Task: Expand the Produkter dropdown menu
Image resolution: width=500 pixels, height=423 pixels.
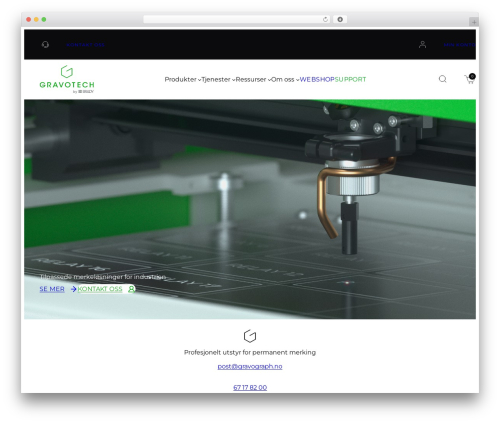Action: (183, 79)
